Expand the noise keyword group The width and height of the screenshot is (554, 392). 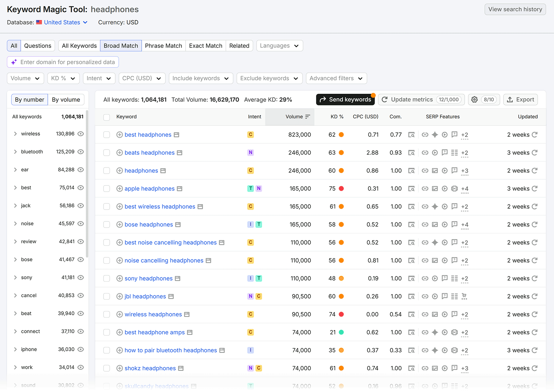pos(15,224)
